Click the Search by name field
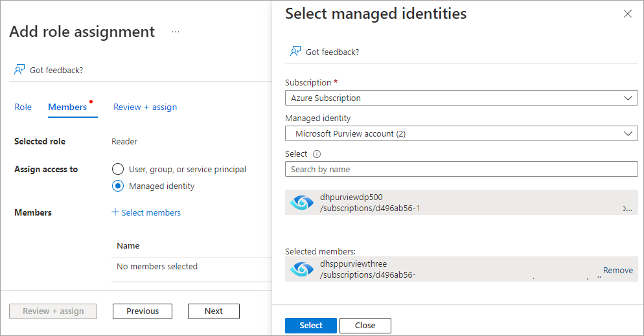The width and height of the screenshot is (644, 336). [461, 169]
